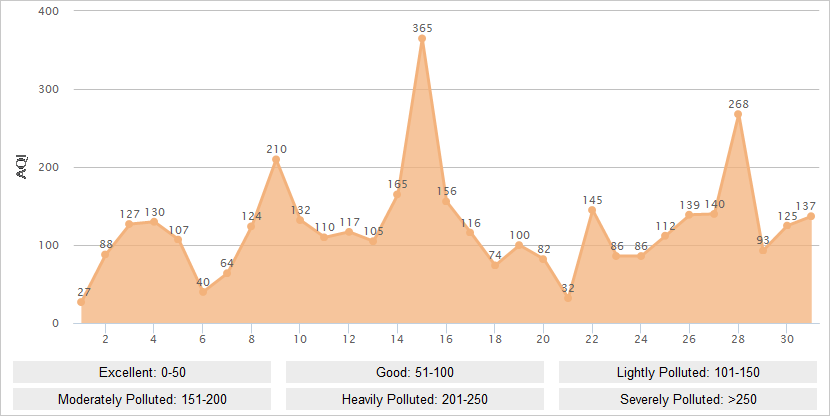
Task: Click the data value label 88
Action: point(106,244)
